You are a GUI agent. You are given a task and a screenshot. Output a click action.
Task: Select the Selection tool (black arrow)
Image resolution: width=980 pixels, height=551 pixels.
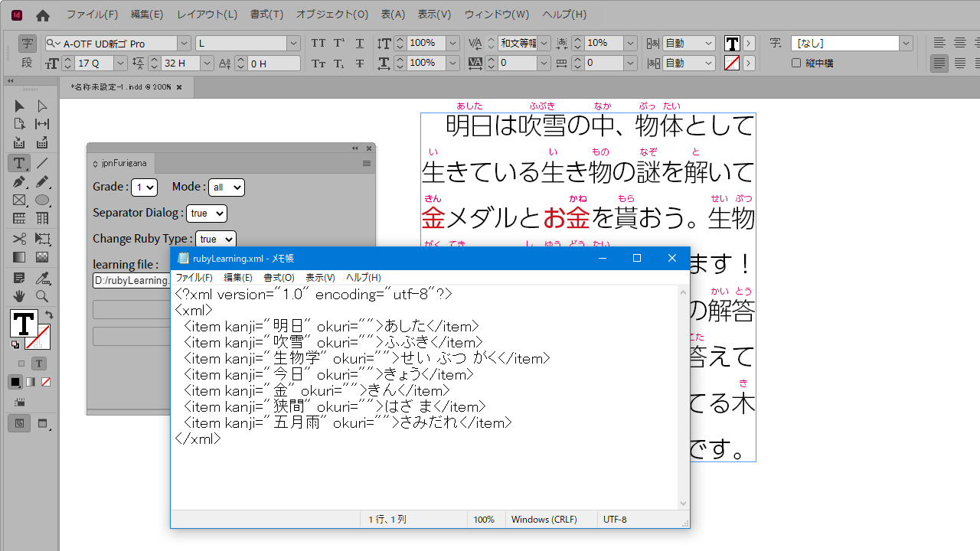point(19,106)
